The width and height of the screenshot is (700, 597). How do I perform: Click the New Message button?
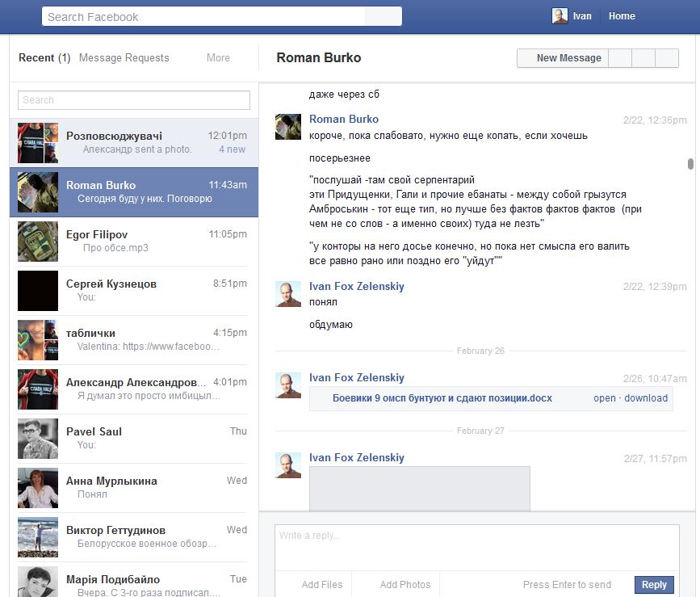pos(568,58)
